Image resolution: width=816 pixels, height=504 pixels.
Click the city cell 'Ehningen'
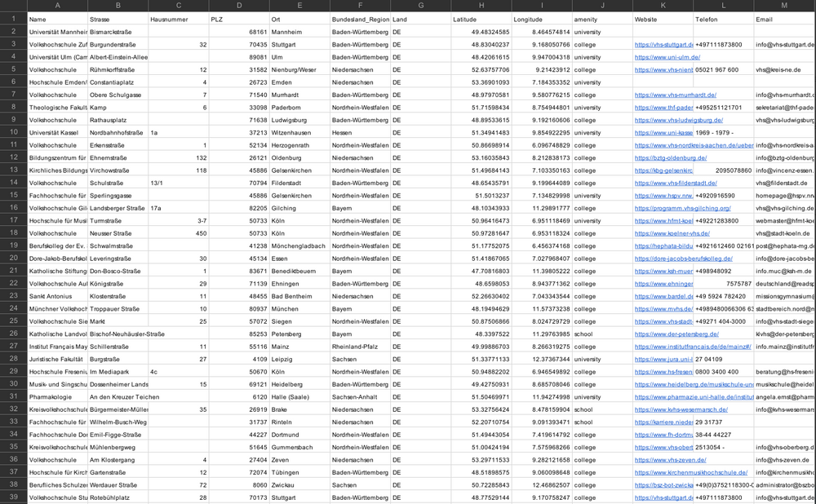coord(299,284)
